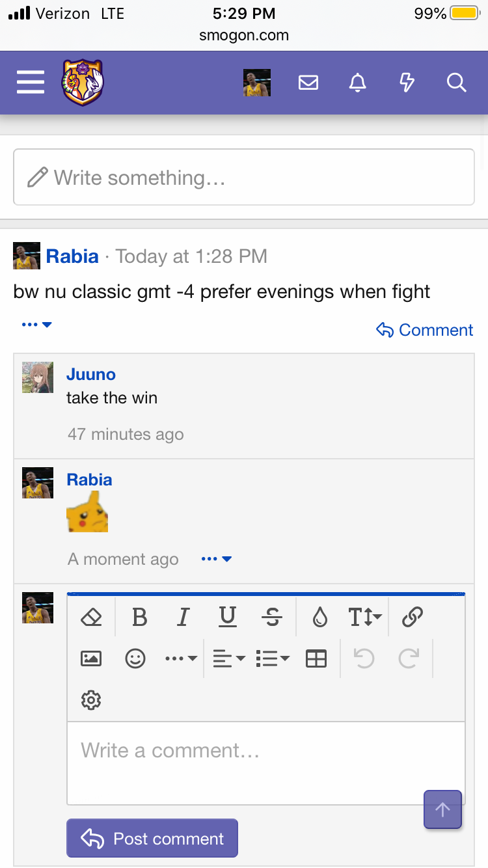Toggle bold formatting
This screenshot has width=488, height=868.
139,617
